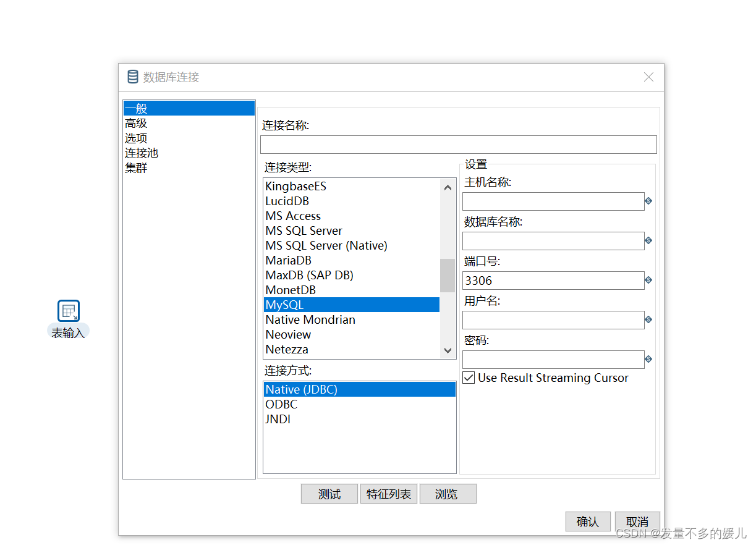Click the database icon in the dialog title bar
This screenshot has height=545, width=756.
click(132, 76)
